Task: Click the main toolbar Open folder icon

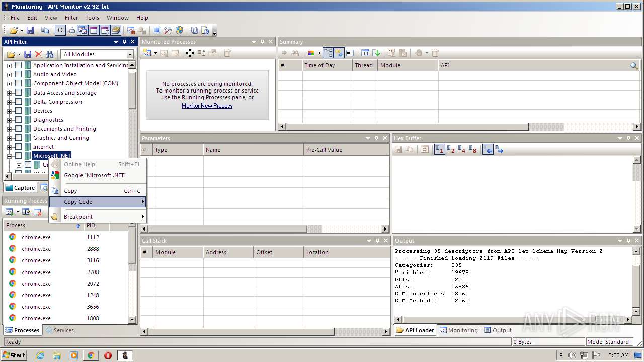Action: click(x=13, y=31)
